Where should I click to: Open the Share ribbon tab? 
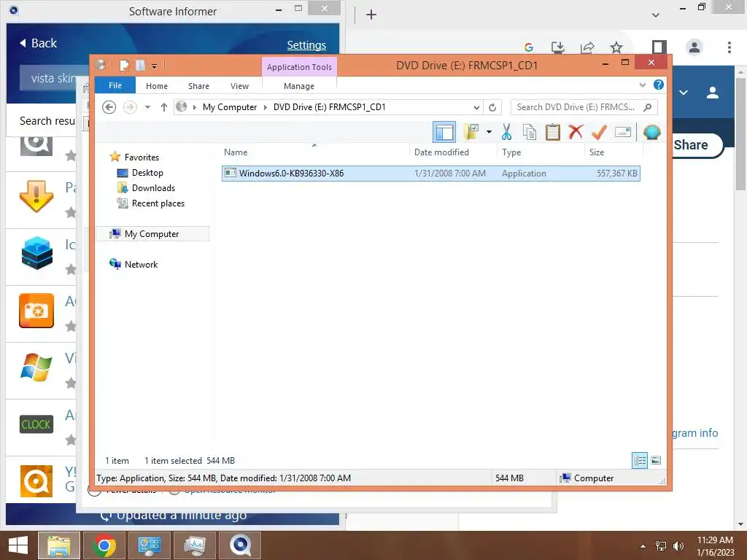(x=198, y=86)
